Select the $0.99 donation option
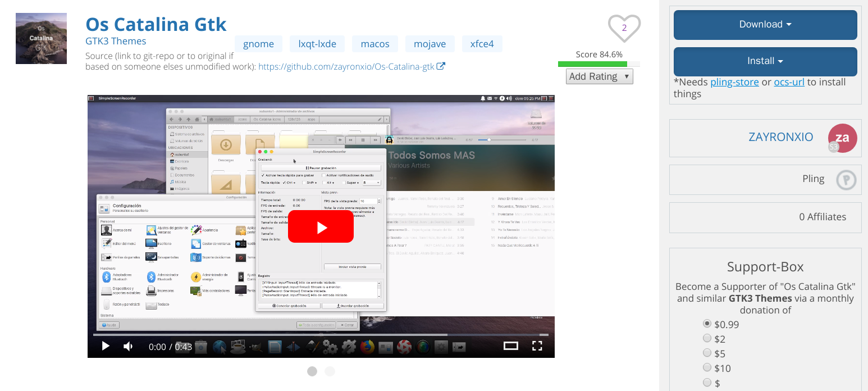Image resolution: width=868 pixels, height=391 pixels. [707, 323]
